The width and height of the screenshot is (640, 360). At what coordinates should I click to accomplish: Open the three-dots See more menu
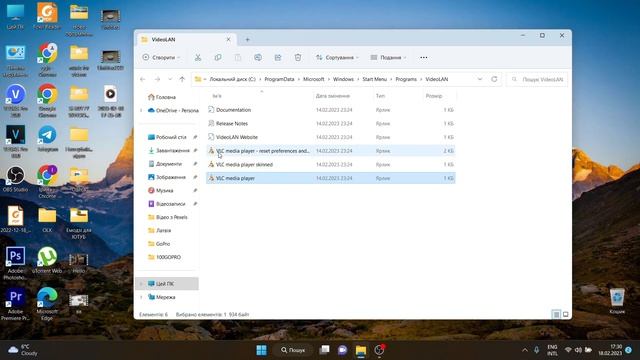424,58
